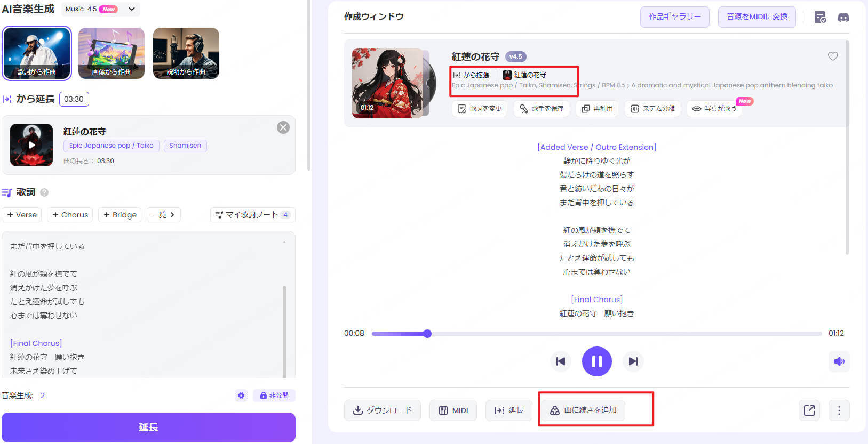Click the creation window lyrics scrollbar
868x444 pixels.
847,147
